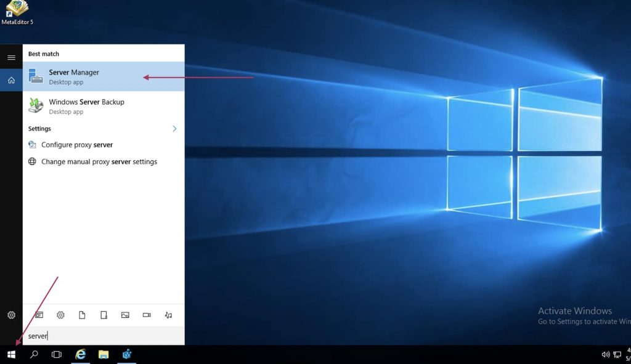Viewport: 631px width, 364px height.
Task: Filter search results by Apps
Action: [x=39, y=315]
